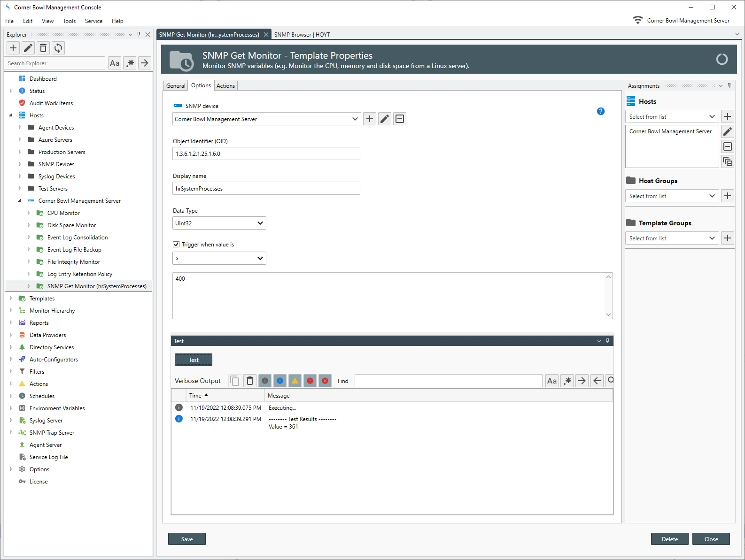Select CPU Monitor in the Explorer tree

[x=63, y=213]
